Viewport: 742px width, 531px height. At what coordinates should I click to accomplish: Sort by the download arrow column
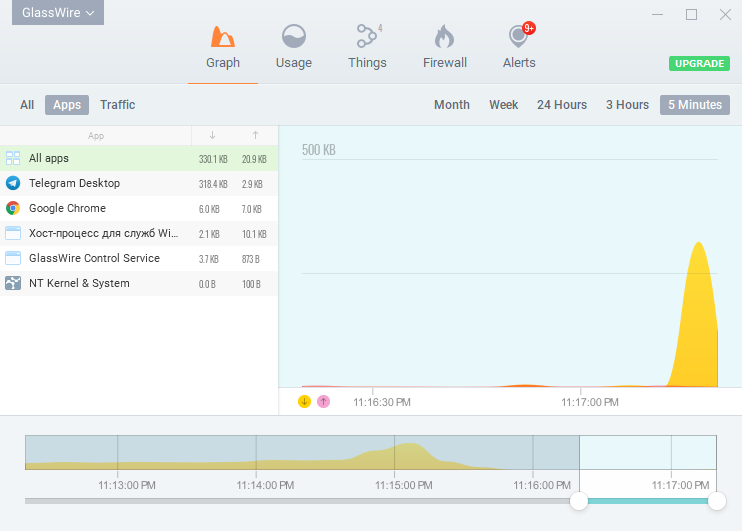pyautogui.click(x=212, y=135)
